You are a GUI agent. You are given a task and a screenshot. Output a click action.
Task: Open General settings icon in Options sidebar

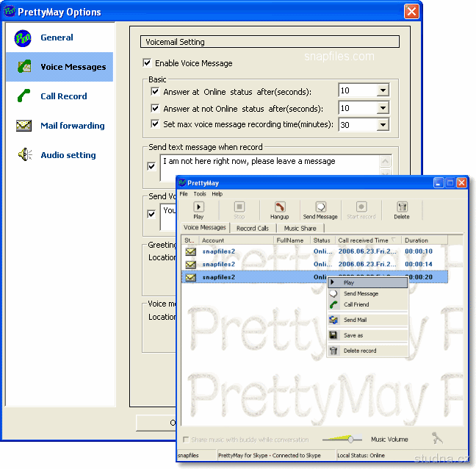(23, 38)
